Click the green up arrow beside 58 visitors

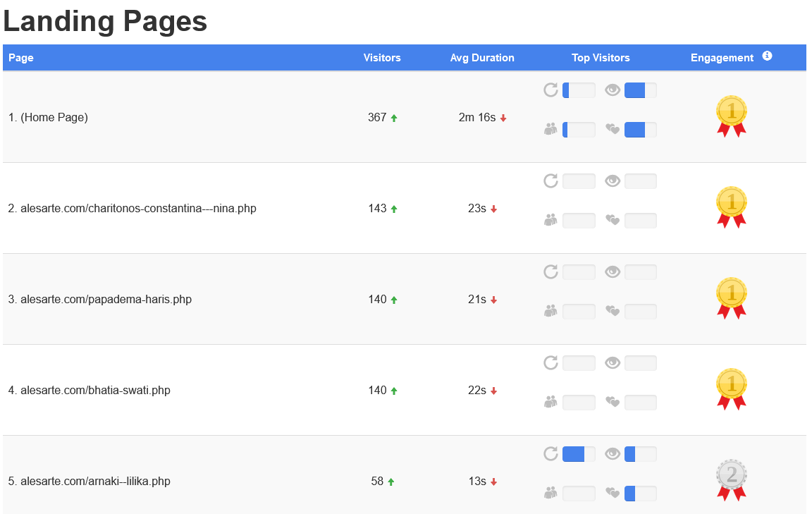(391, 482)
